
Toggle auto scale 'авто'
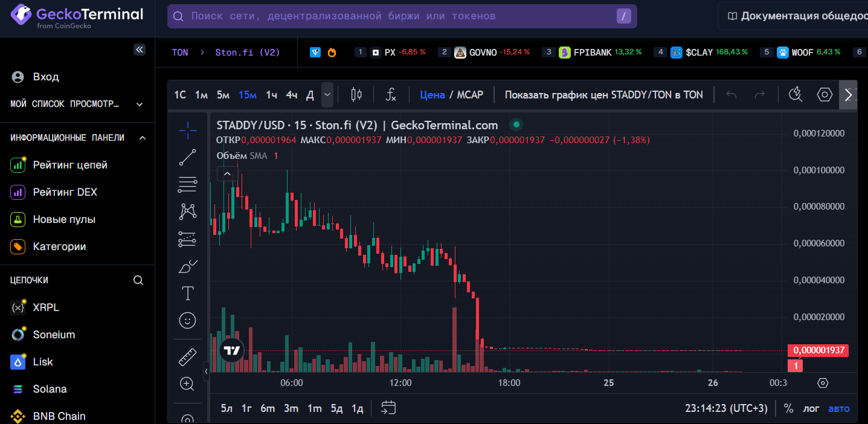(x=838, y=408)
